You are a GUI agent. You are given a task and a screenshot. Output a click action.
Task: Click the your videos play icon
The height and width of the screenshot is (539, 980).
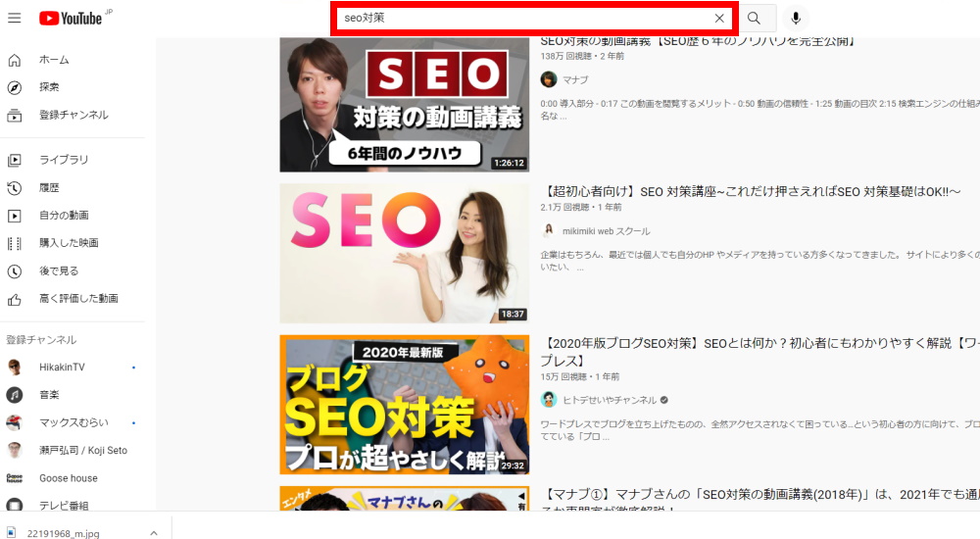coord(15,216)
